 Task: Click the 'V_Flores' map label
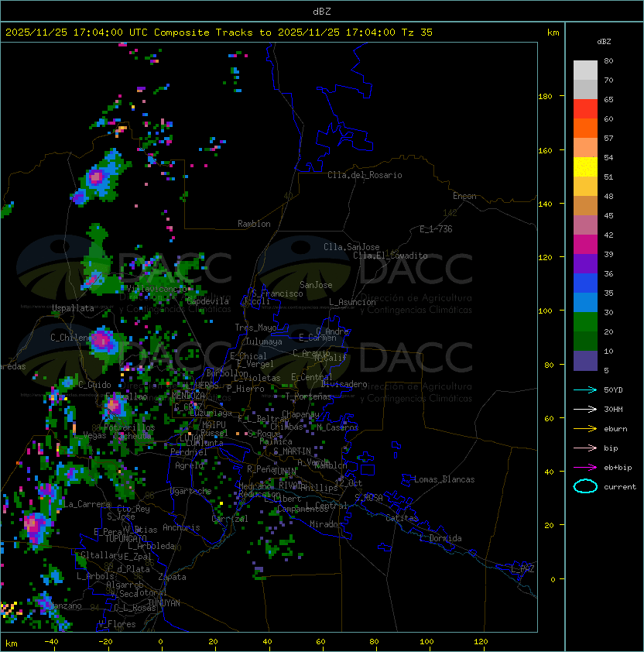(117, 624)
